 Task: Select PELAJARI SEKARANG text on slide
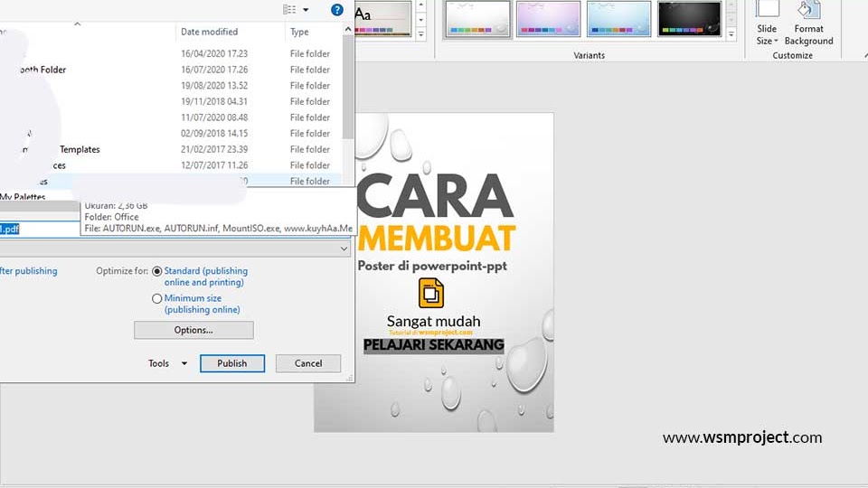[433, 345]
